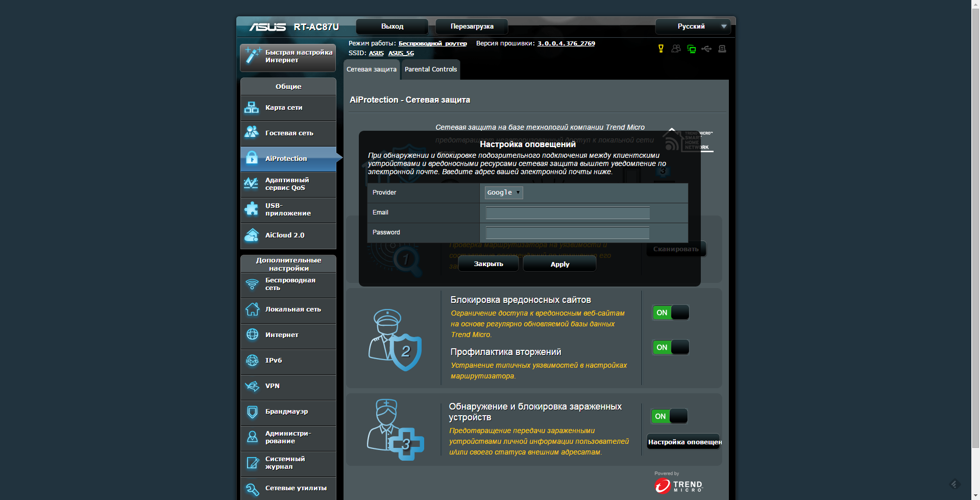Click the Adaptive QoS chart icon

click(252, 183)
